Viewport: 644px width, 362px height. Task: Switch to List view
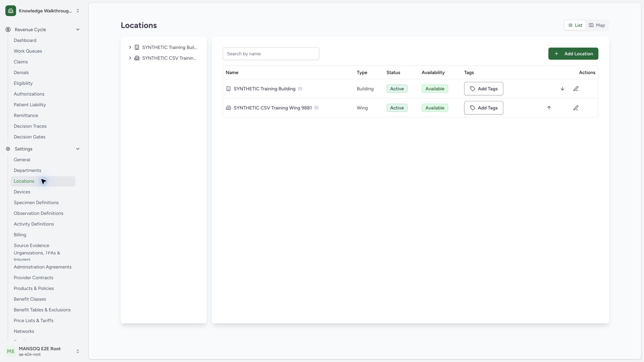575,25
